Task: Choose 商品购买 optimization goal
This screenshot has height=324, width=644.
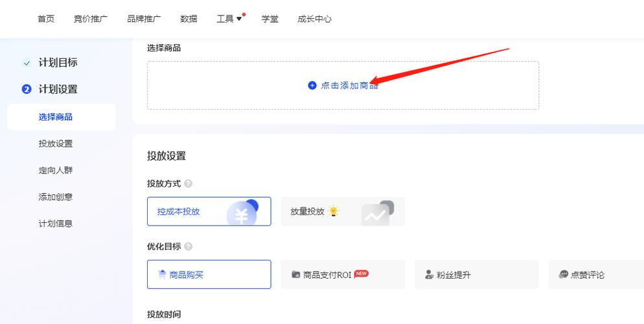Action: click(209, 274)
